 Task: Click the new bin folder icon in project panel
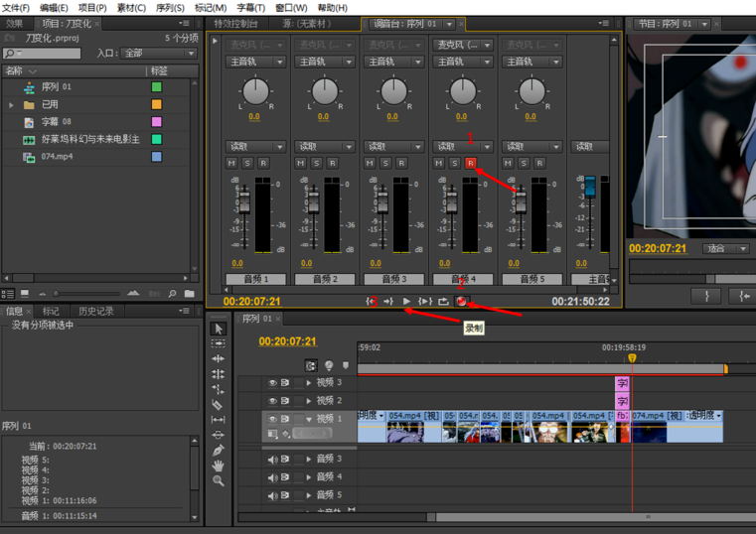pos(189,294)
